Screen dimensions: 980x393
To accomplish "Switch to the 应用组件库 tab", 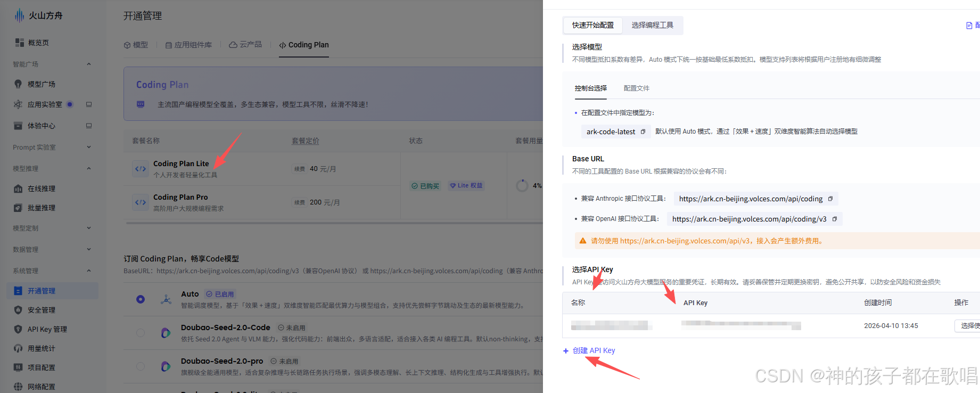I will (188, 45).
